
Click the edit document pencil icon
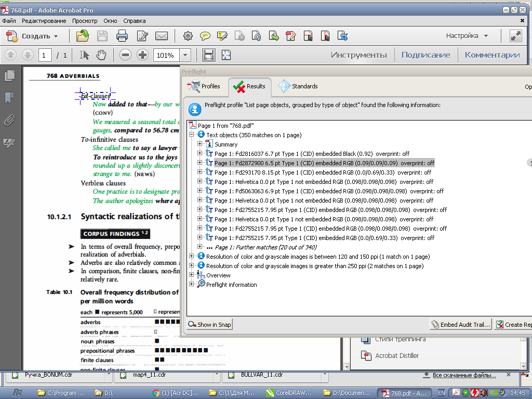click(x=142, y=36)
